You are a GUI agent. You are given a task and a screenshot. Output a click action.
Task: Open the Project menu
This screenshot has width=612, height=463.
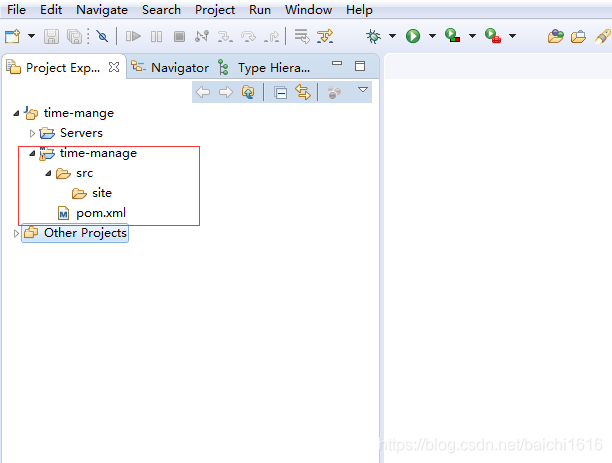coord(215,9)
